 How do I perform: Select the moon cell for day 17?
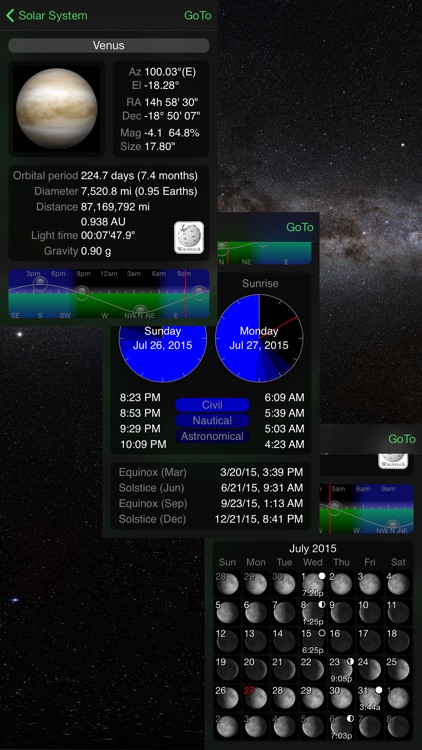[x=370, y=641]
